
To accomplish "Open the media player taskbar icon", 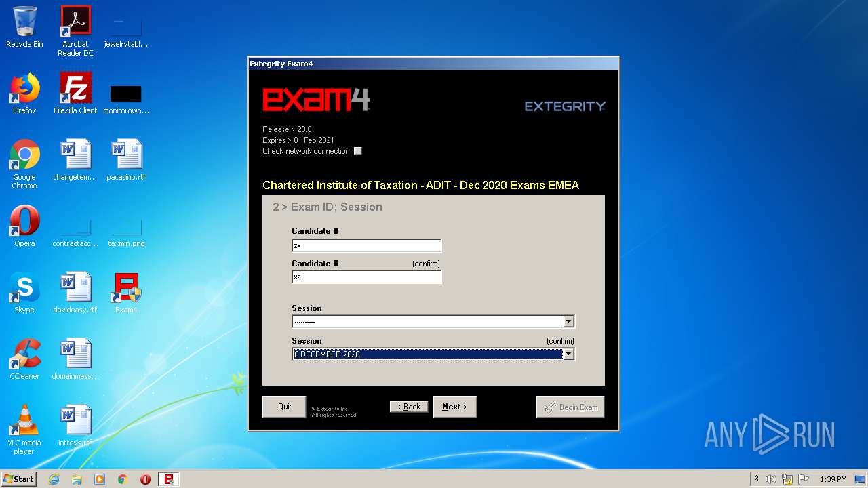I will (100, 479).
